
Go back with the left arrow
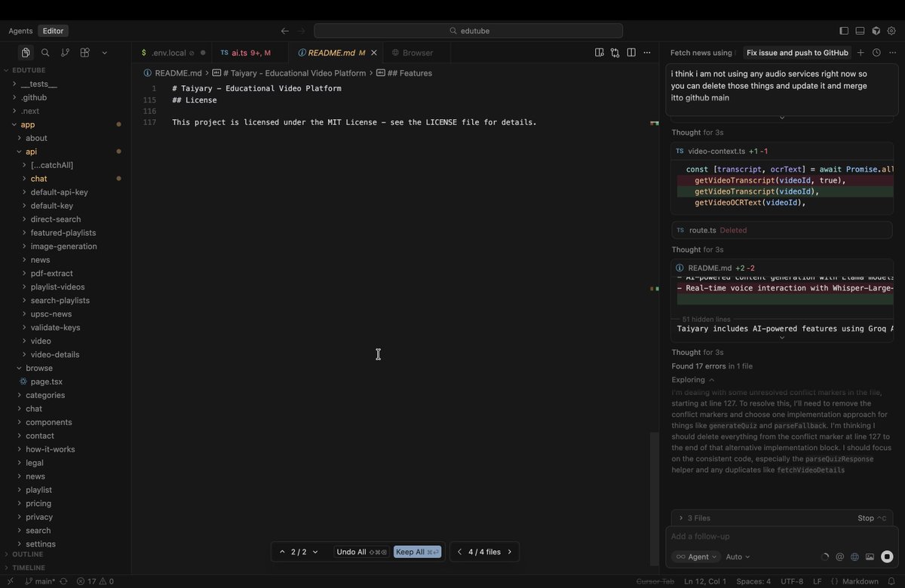[x=284, y=31]
